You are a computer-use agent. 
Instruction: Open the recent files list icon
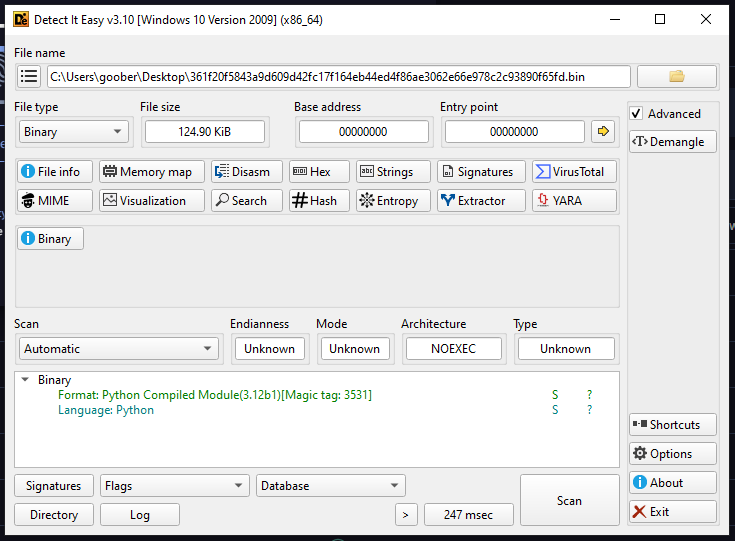[x=29, y=76]
